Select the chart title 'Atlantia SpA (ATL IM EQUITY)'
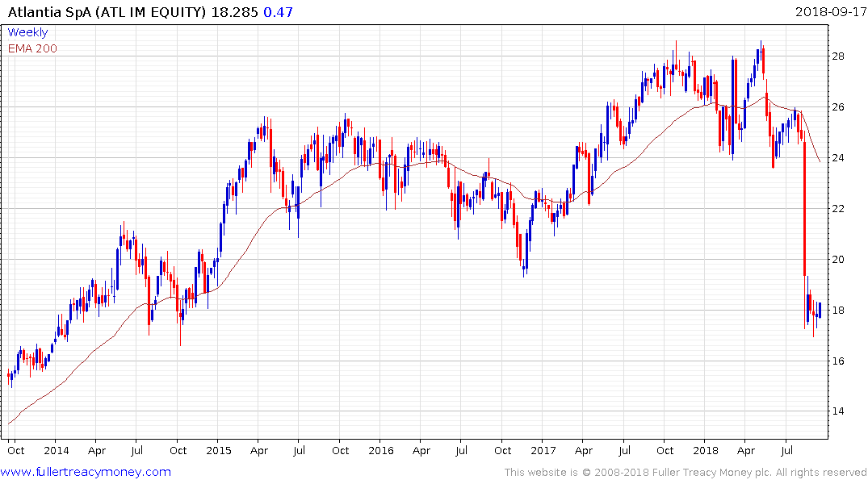 tap(107, 12)
